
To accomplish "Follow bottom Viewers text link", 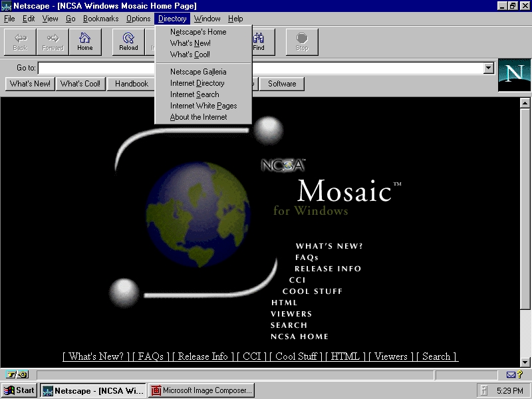I will [391, 356].
